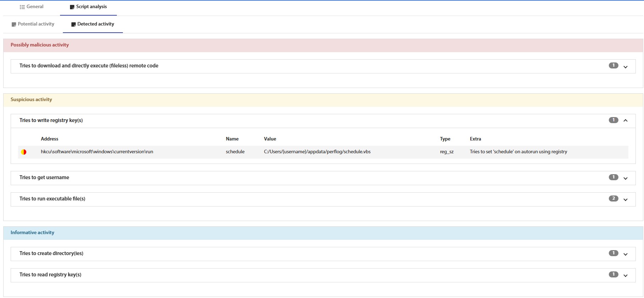
Task: Click count badge on create directories row
Action: (613, 253)
